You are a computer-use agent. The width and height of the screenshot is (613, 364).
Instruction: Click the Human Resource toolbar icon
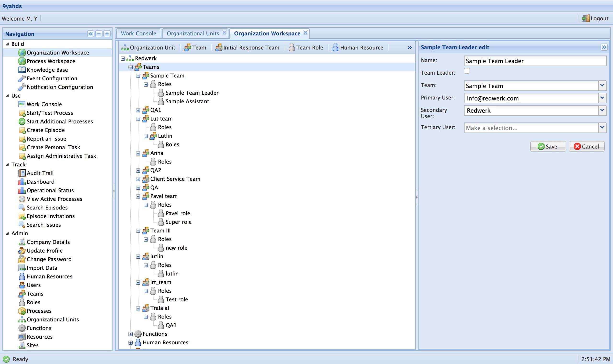point(335,47)
